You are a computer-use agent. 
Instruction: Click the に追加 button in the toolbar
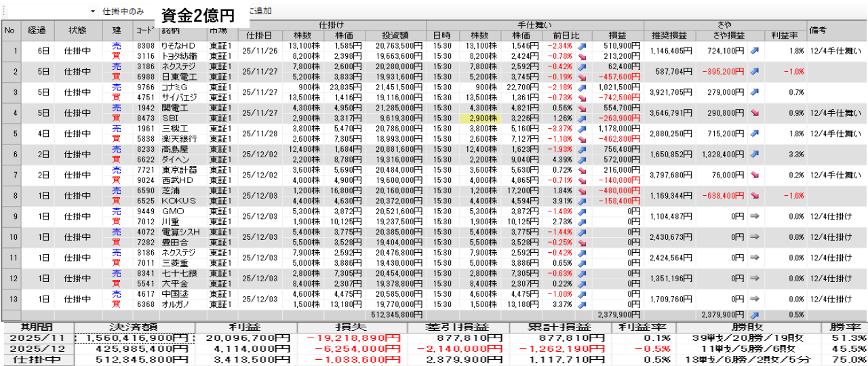[260, 12]
